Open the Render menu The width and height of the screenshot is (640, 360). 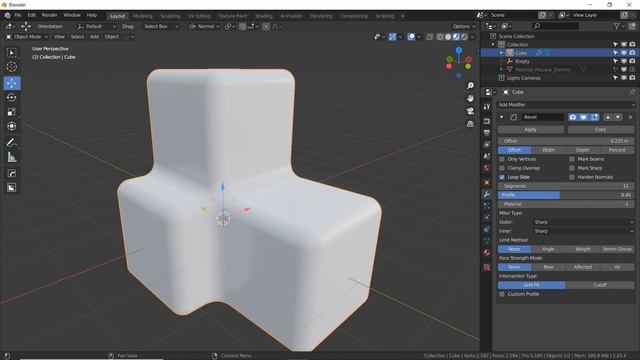50,15
